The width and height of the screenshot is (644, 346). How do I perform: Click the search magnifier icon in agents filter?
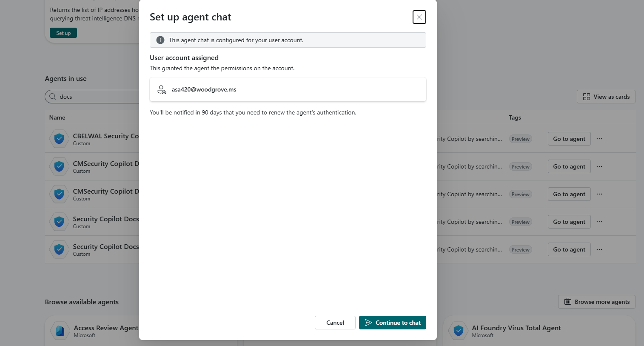click(x=53, y=97)
